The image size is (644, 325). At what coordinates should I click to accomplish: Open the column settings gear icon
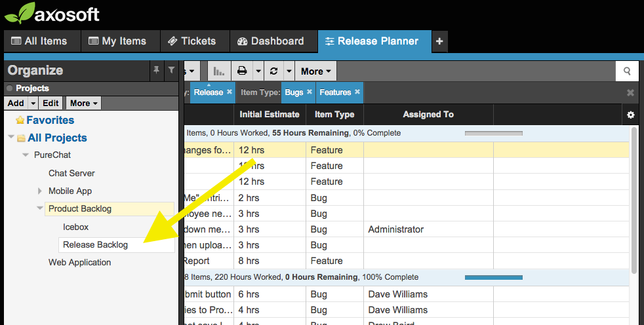(630, 115)
